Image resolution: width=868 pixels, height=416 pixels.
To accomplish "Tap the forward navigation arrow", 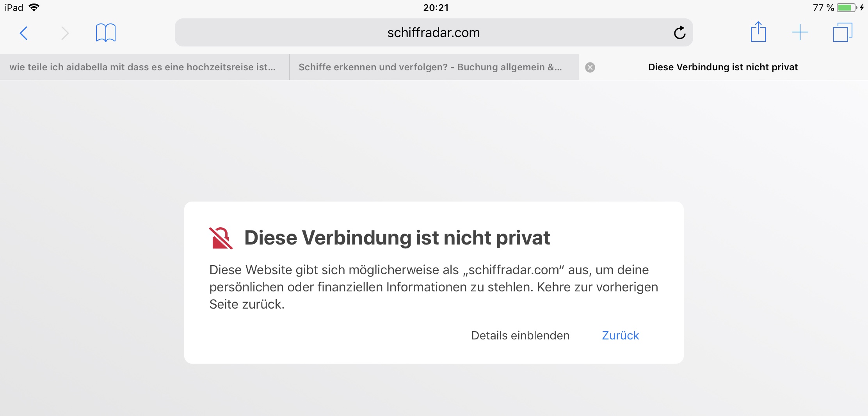I will (65, 33).
